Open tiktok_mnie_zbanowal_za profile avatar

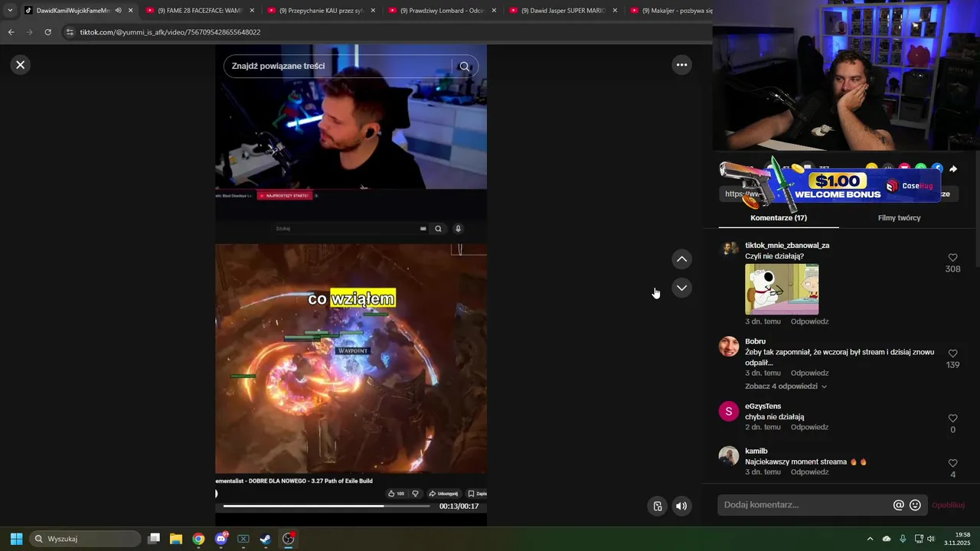[729, 250]
